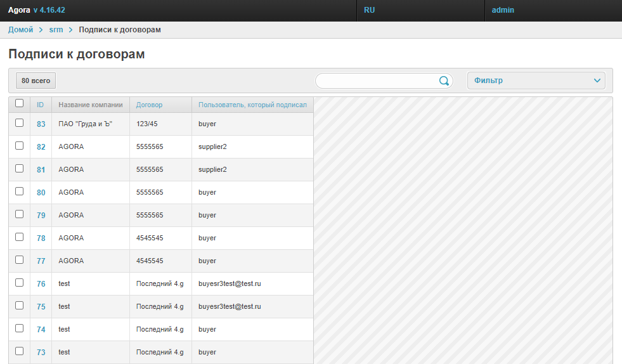This screenshot has width=622, height=364.
Task: Click the 80 всего button
Action: tap(36, 81)
